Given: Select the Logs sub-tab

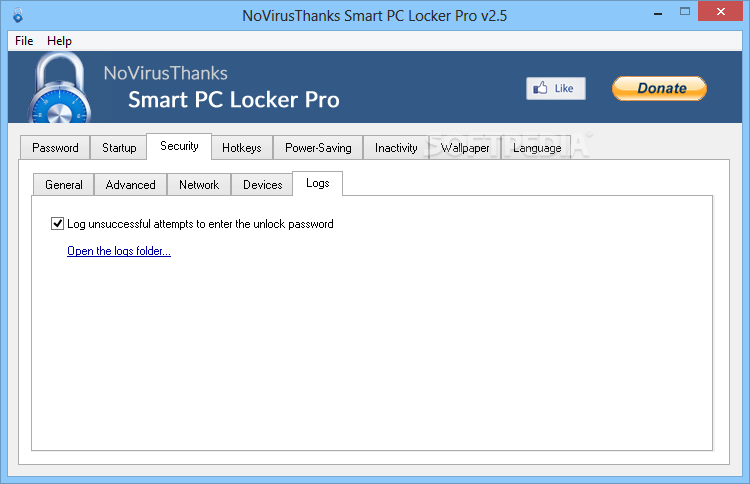Looking at the screenshot, I should coord(318,183).
